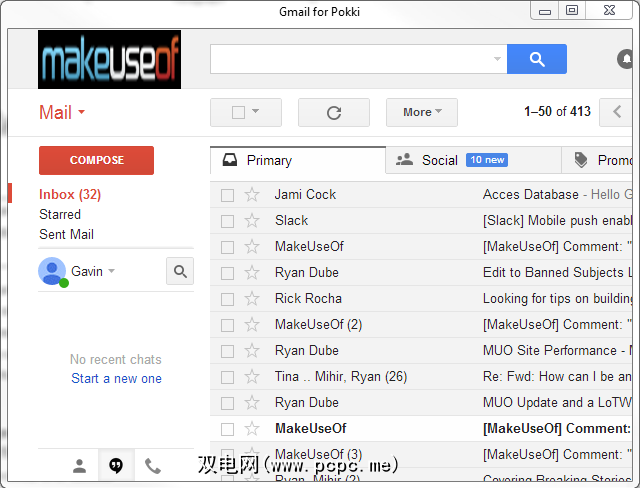Minimize the Gmail for Pokki window
The height and width of the screenshot is (488, 640).
pyautogui.click(x=545, y=11)
